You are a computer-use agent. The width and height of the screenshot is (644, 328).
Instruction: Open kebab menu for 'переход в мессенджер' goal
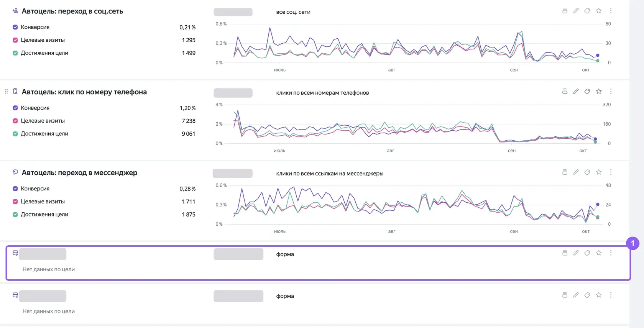[611, 172]
